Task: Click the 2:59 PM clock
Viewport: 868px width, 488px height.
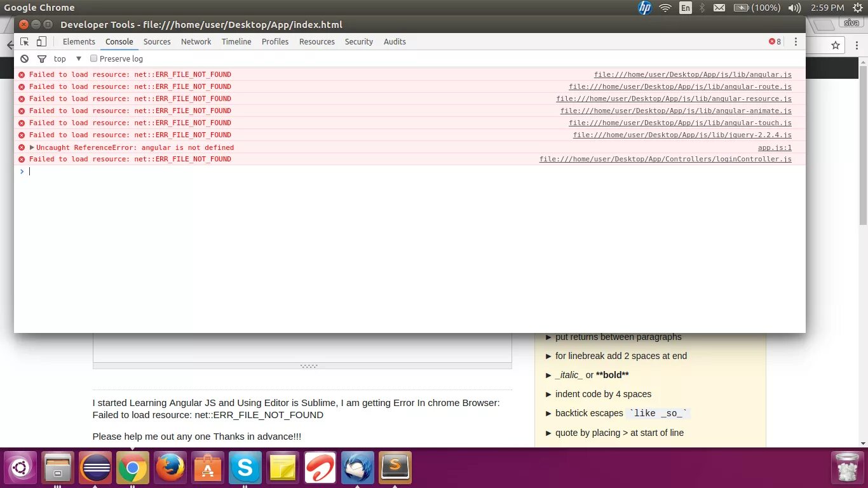Action: (827, 8)
